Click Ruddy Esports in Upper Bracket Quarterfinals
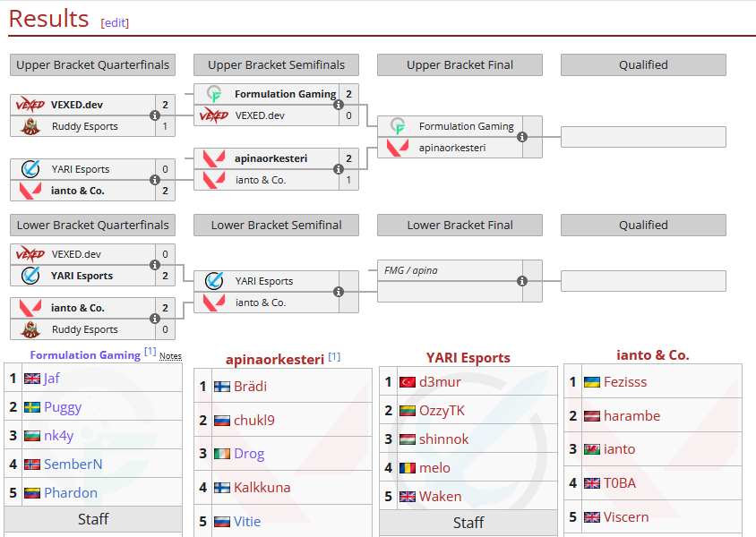The height and width of the screenshot is (537, 756). pyautogui.click(x=85, y=126)
